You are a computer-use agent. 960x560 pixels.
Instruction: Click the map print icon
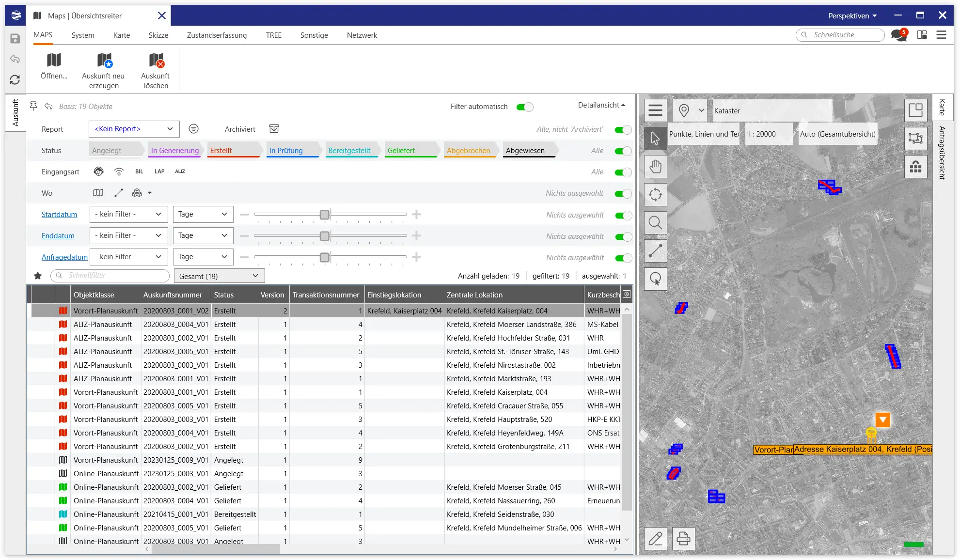tap(683, 538)
